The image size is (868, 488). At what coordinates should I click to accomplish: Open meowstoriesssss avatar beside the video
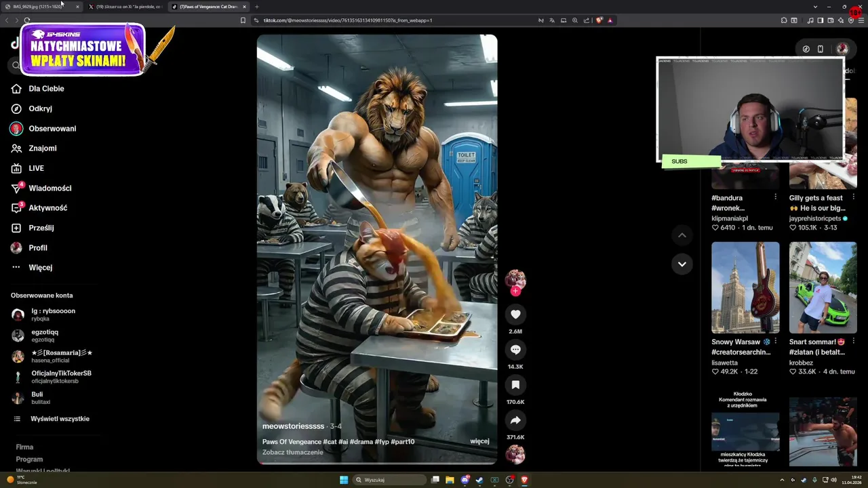515,279
